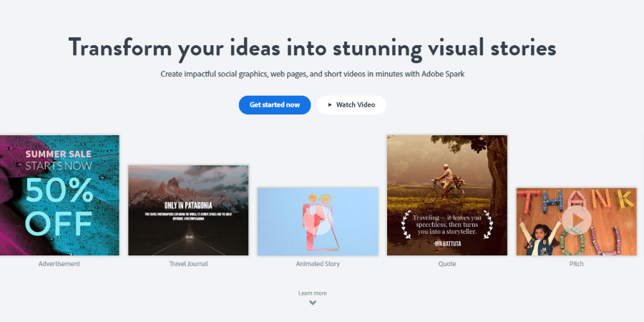The width and height of the screenshot is (644, 322).
Task: Open the Summer Sale advertisement thumbnail
Action: coord(59,195)
